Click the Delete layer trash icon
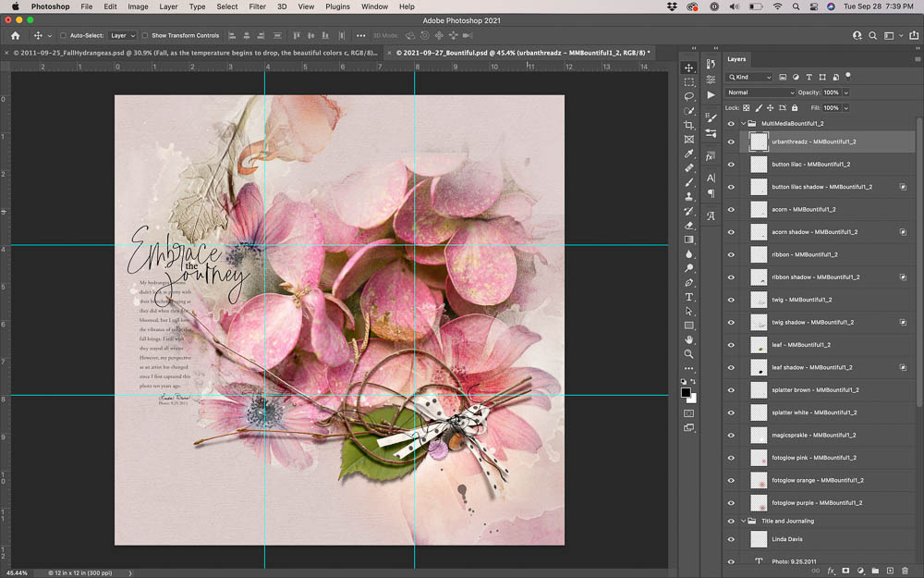Viewport: 924px width, 578px height. coord(906,571)
